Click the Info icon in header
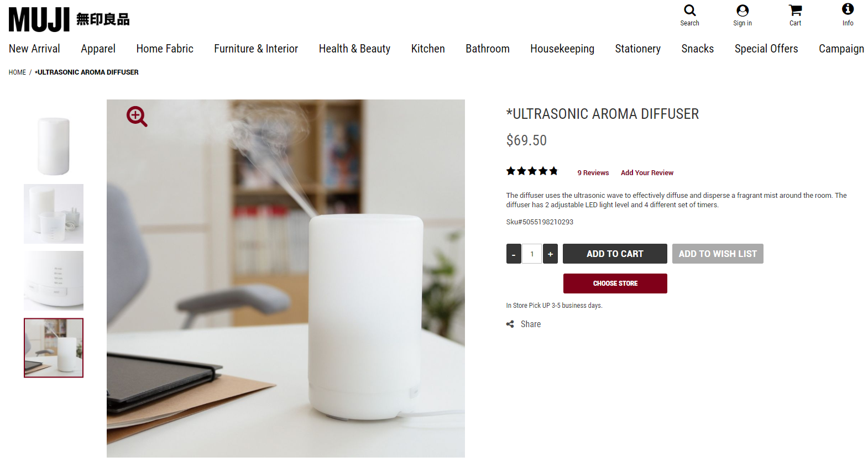 (x=848, y=9)
